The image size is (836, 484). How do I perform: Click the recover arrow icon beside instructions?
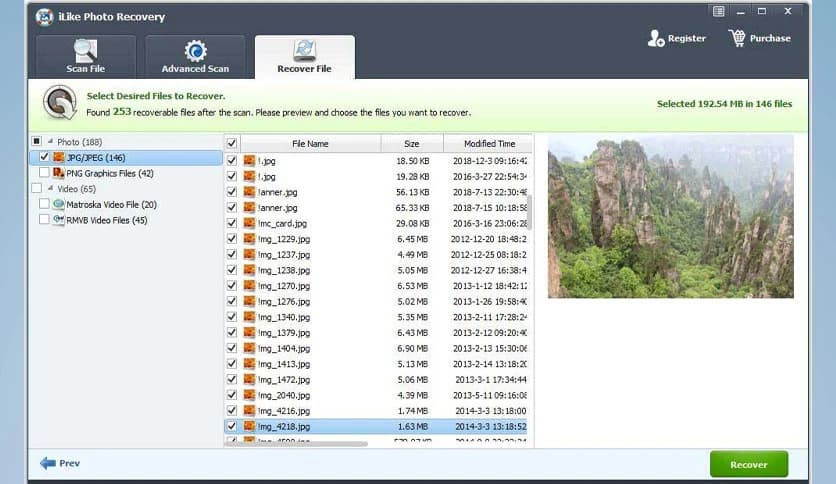(60, 102)
